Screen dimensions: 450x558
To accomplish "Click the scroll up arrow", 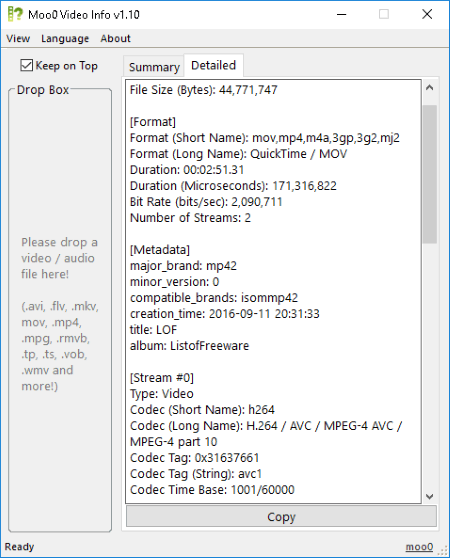I will click(x=429, y=88).
